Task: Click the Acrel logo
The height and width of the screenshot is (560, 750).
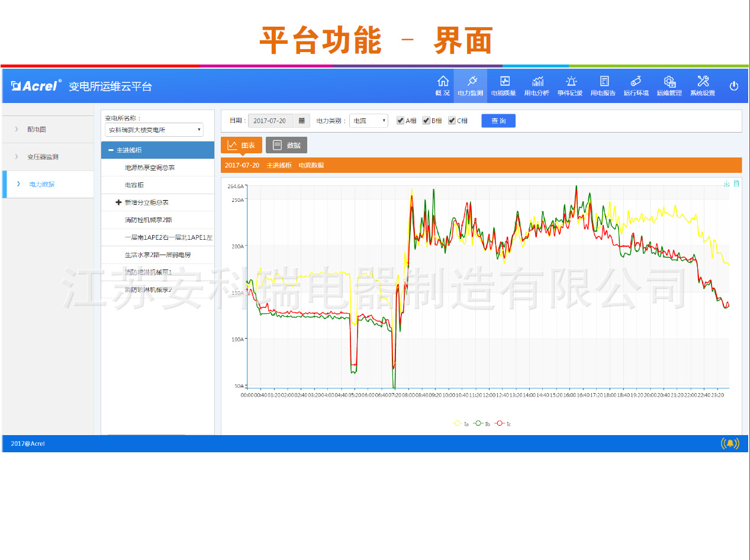Action: 36,85
